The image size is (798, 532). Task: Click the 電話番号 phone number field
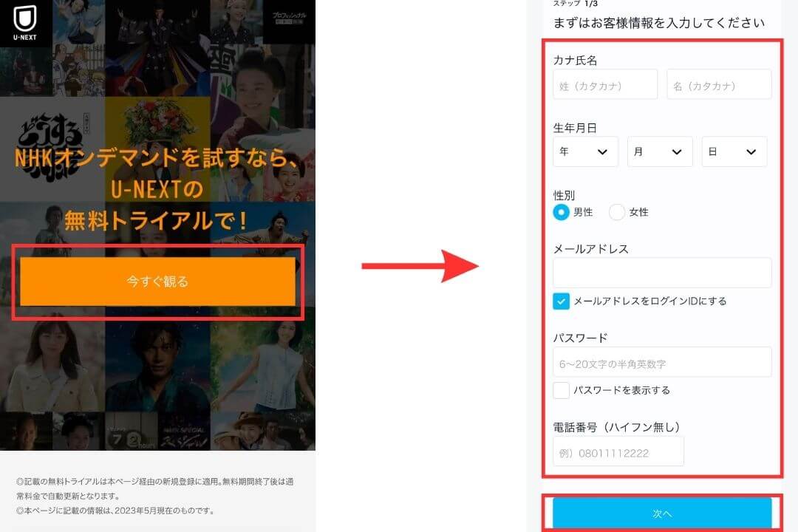point(618,451)
